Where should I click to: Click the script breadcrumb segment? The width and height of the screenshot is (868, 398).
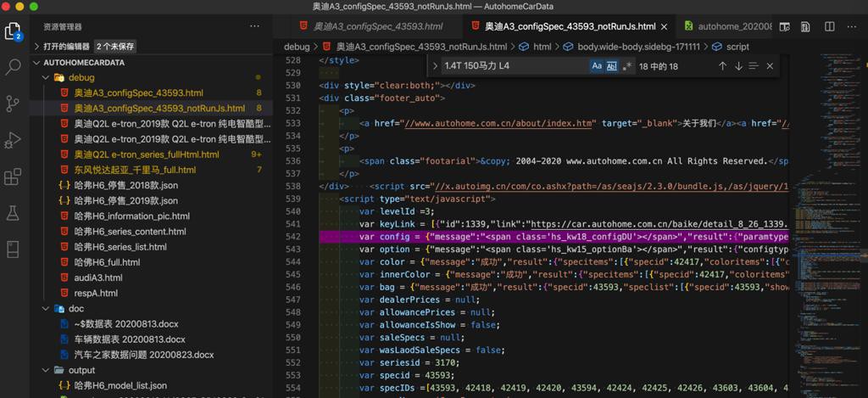click(731, 48)
